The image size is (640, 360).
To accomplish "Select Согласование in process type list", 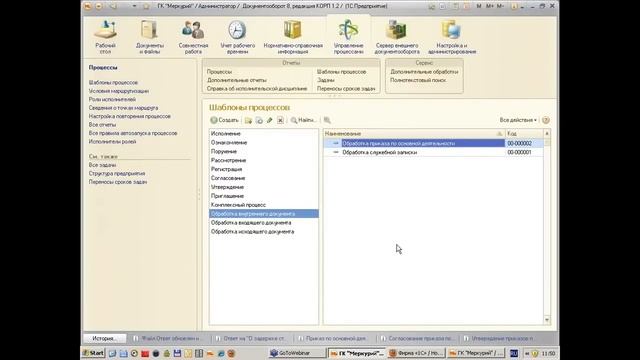I will coord(264,178).
